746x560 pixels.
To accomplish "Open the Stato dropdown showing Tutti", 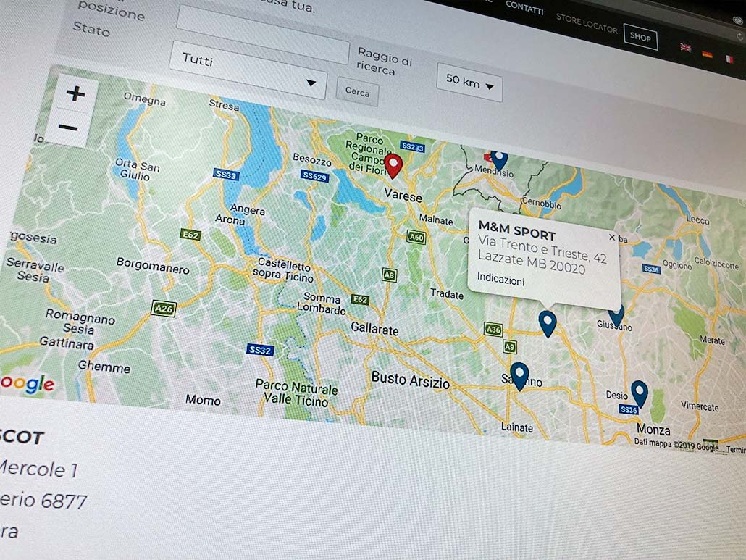I will [x=248, y=70].
